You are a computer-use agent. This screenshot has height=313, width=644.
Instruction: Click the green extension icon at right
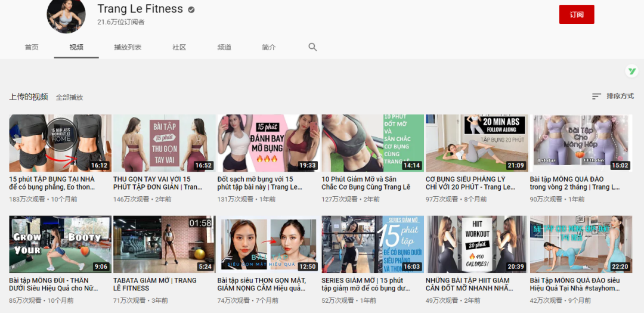[631, 71]
